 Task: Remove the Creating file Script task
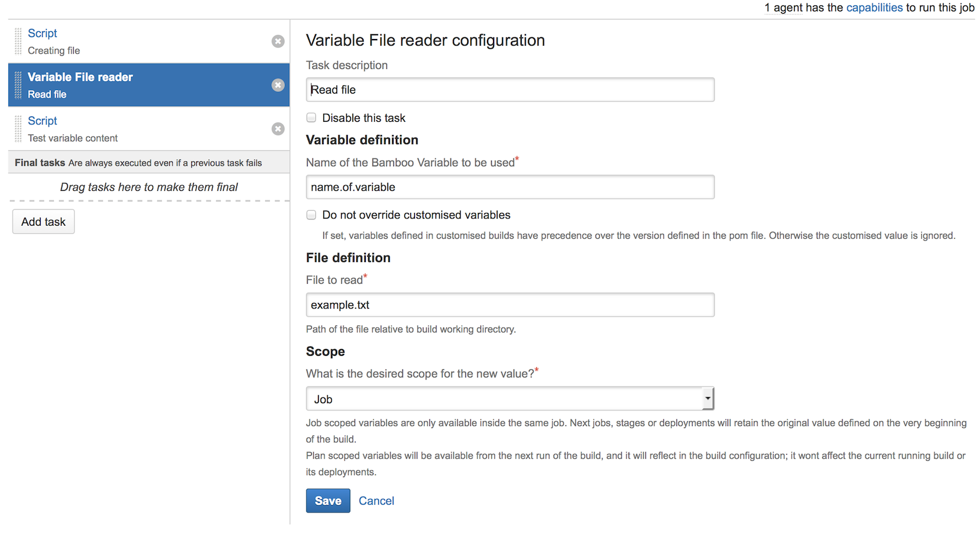(x=278, y=41)
